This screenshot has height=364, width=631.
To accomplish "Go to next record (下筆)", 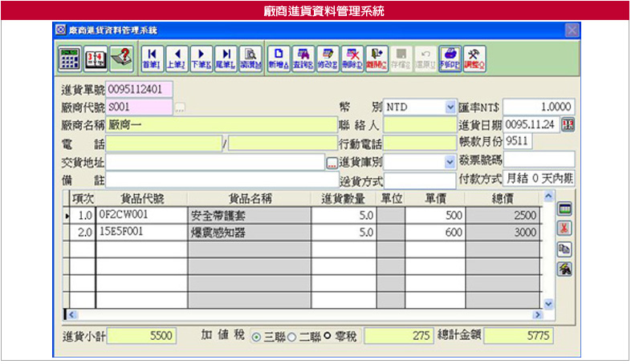I will [x=202, y=58].
